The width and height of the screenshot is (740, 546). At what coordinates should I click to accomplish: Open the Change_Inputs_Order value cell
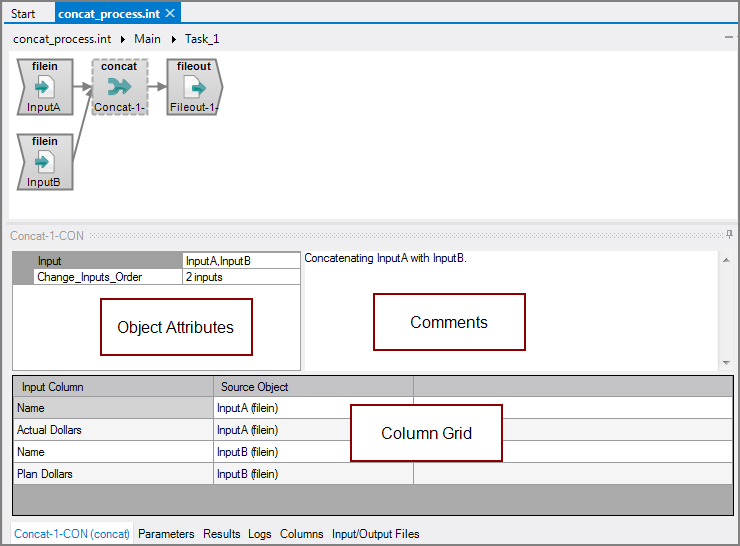(240, 277)
